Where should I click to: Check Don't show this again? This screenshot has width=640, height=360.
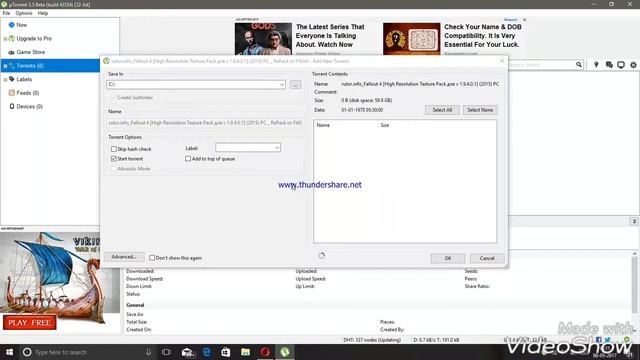(152, 258)
